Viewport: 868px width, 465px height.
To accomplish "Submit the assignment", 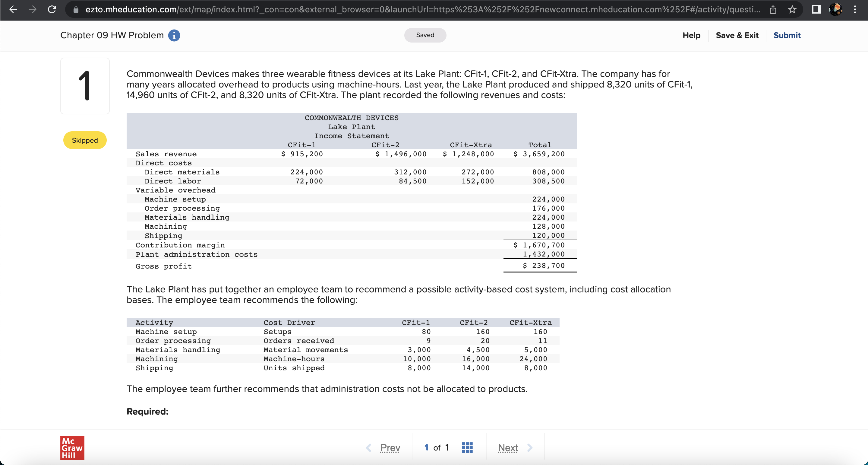I will click(x=787, y=35).
